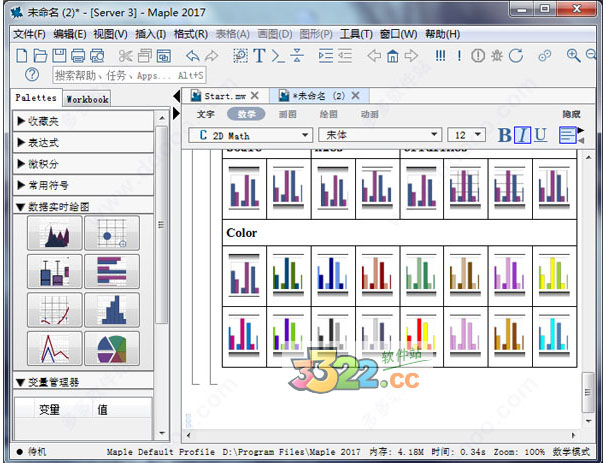Close the 未命名 (2) tab
This screenshot has width=606, height=463.
pos(356,95)
